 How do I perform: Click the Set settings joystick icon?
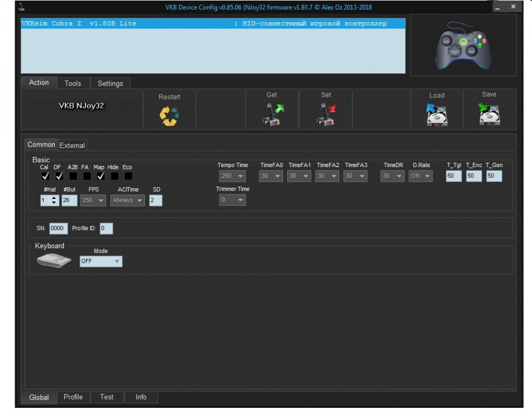click(x=326, y=115)
